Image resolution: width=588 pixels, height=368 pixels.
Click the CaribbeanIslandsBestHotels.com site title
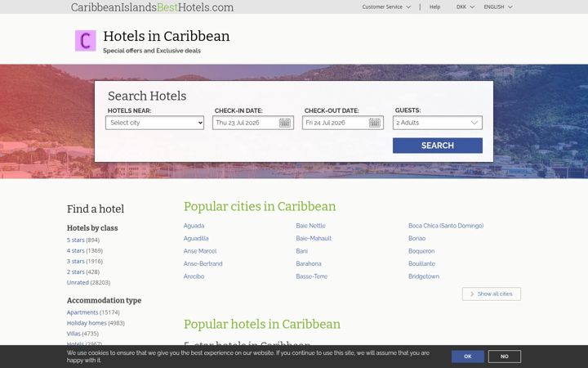coord(152,7)
